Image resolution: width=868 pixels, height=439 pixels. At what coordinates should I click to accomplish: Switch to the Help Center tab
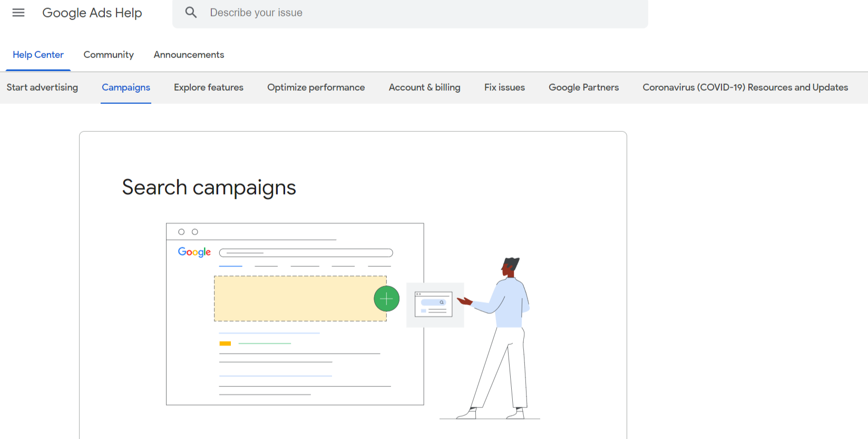click(x=38, y=55)
